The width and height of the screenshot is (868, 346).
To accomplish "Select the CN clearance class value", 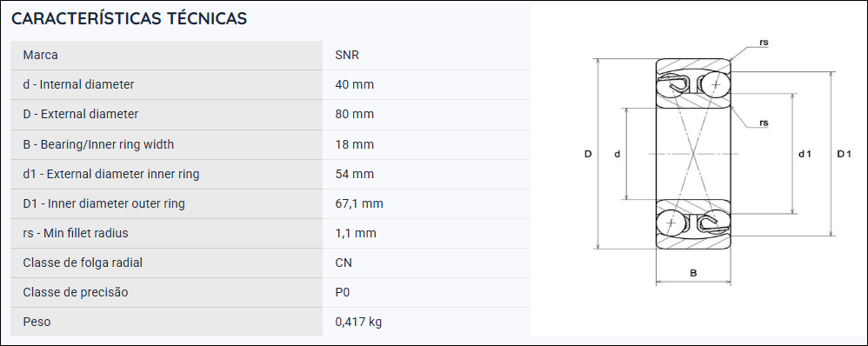I will [344, 263].
